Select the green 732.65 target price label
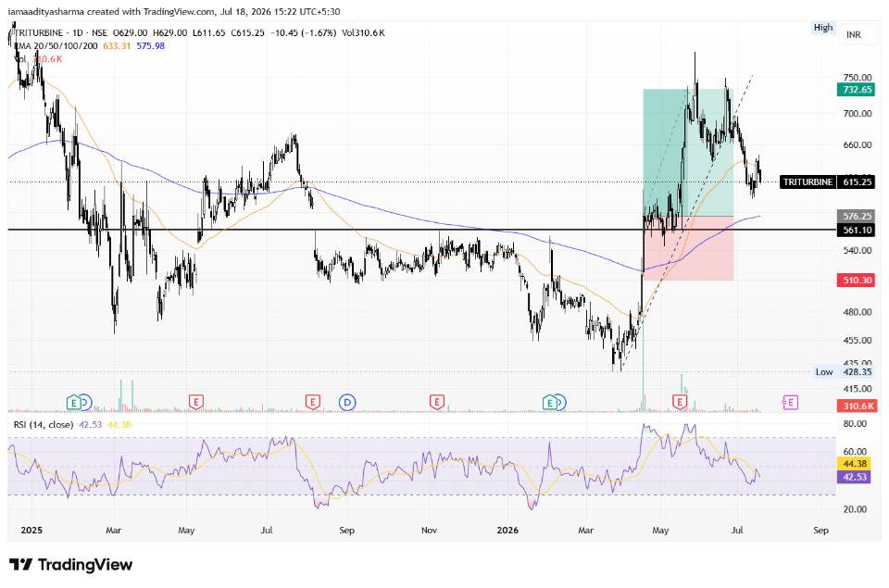Screen dimensions: 889x588 click(x=857, y=90)
